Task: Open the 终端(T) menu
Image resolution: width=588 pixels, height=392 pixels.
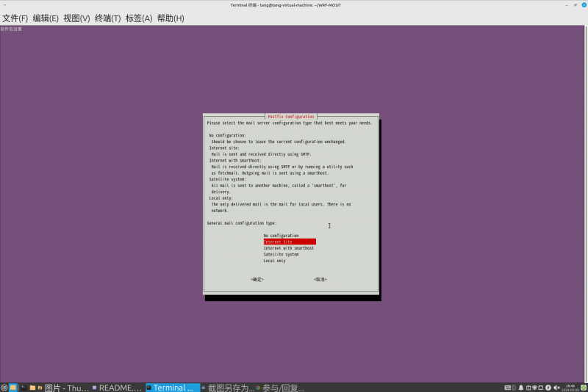Action: click(108, 18)
